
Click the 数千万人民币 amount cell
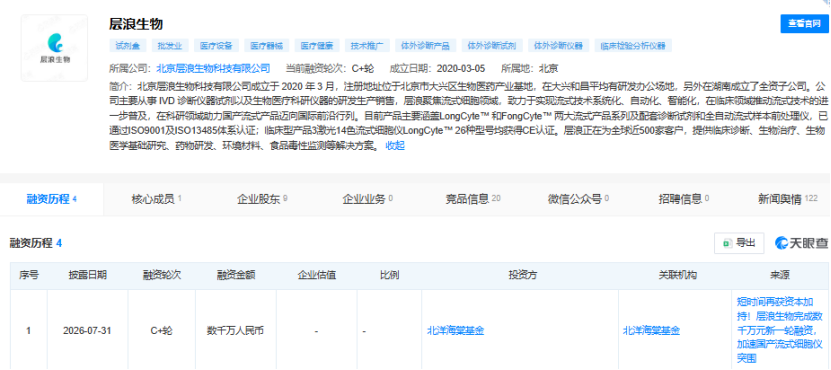click(235, 331)
